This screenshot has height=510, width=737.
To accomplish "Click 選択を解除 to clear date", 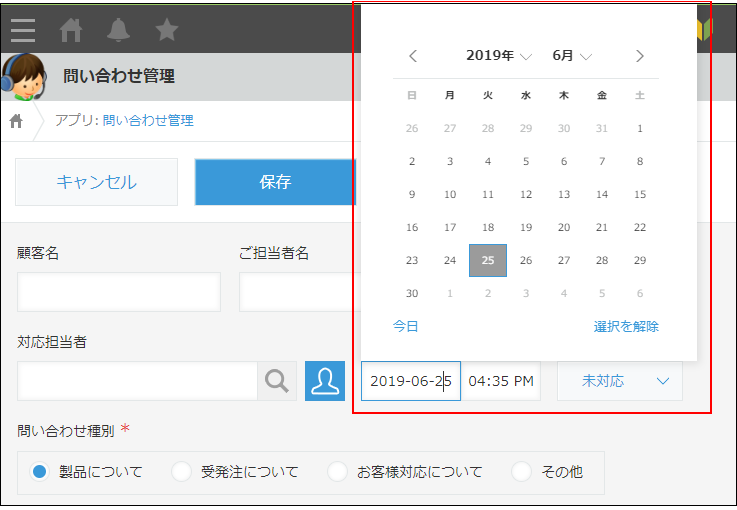I will (626, 326).
